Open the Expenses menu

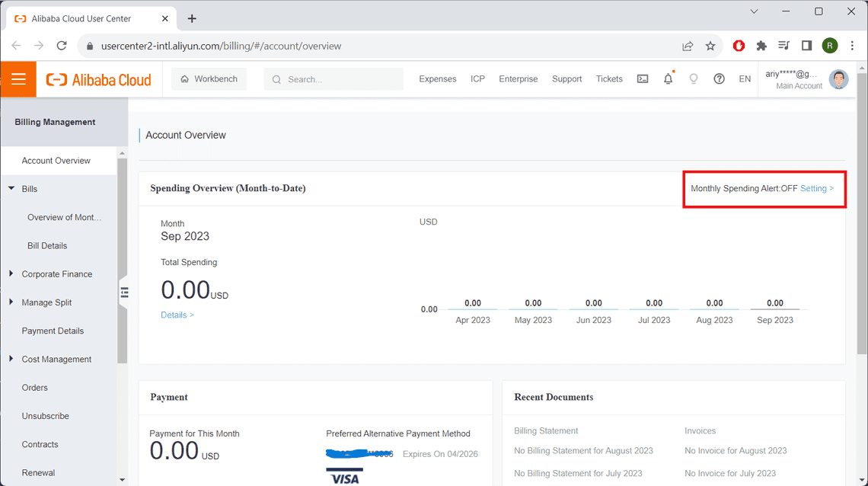pyautogui.click(x=437, y=78)
